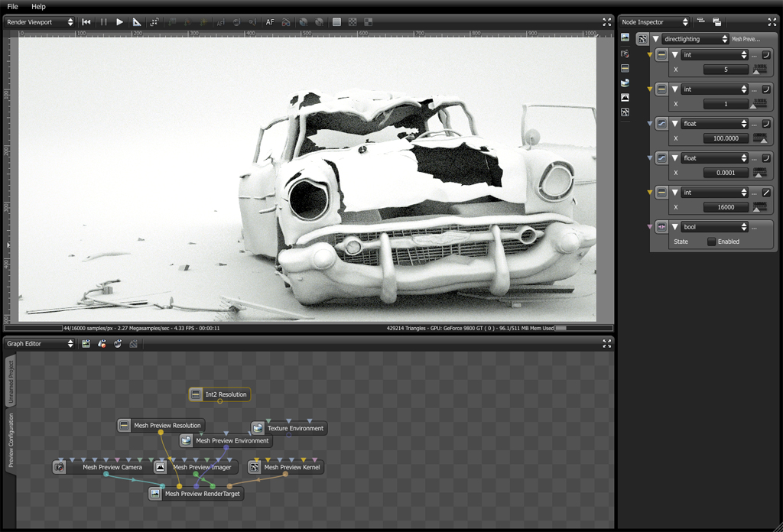Maximize the Render Viewport with fullscreen icon

pyautogui.click(x=606, y=22)
